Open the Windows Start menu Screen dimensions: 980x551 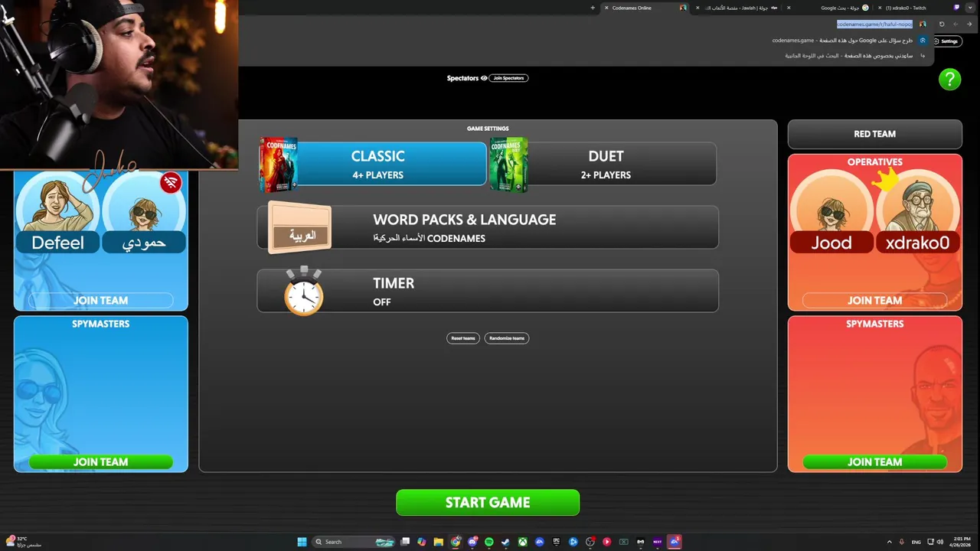(302, 542)
